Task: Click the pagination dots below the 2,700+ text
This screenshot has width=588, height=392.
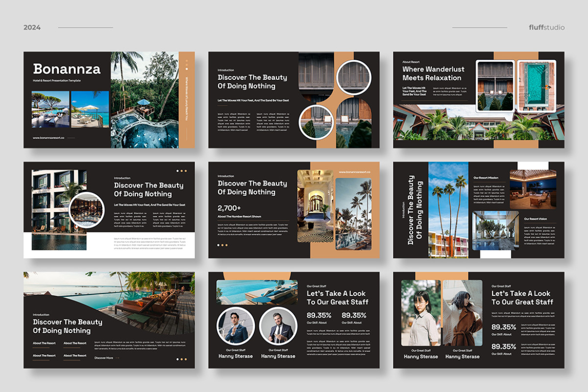Action: pyautogui.click(x=222, y=245)
